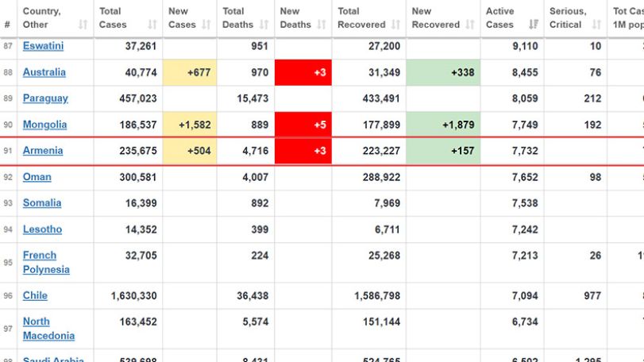Open the Eswatini country link
Screen dimensions: 644x362
tap(43, 46)
